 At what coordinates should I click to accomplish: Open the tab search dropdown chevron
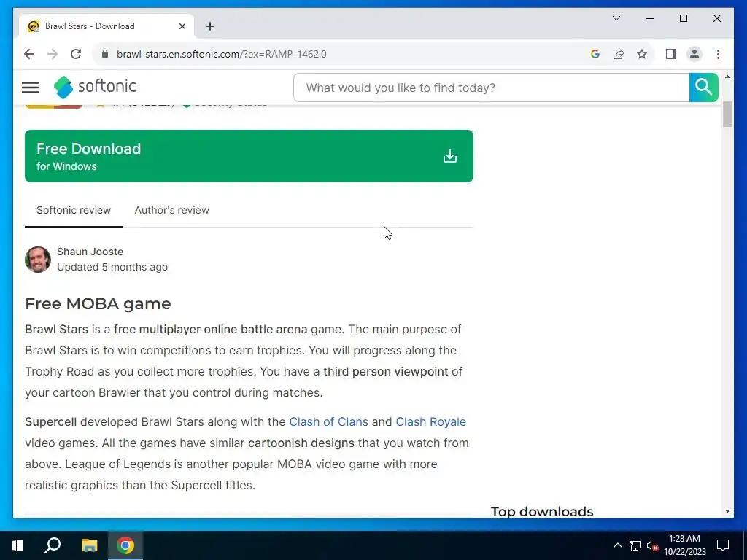(x=616, y=18)
